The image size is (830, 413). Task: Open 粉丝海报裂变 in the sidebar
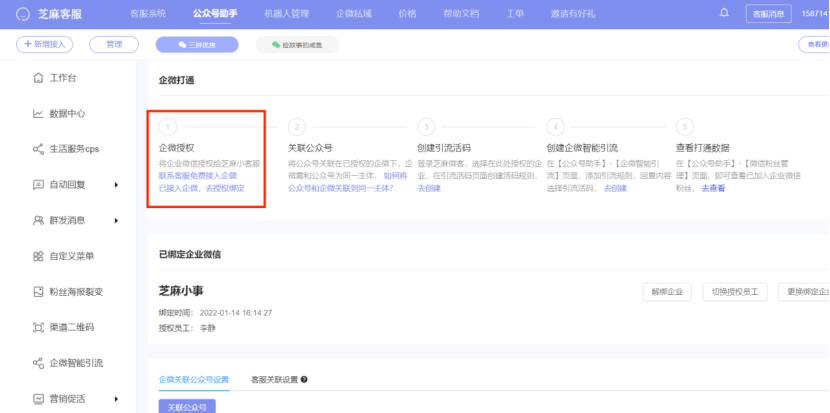coord(76,292)
